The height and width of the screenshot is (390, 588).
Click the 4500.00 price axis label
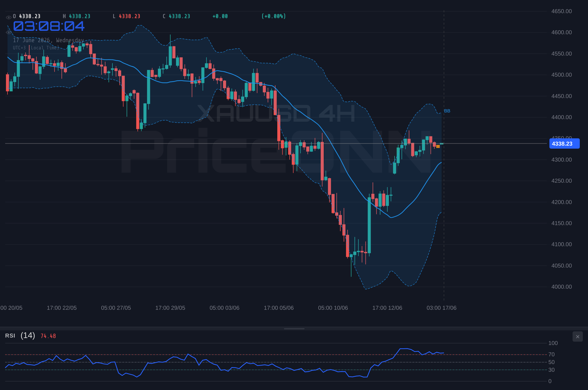point(562,75)
